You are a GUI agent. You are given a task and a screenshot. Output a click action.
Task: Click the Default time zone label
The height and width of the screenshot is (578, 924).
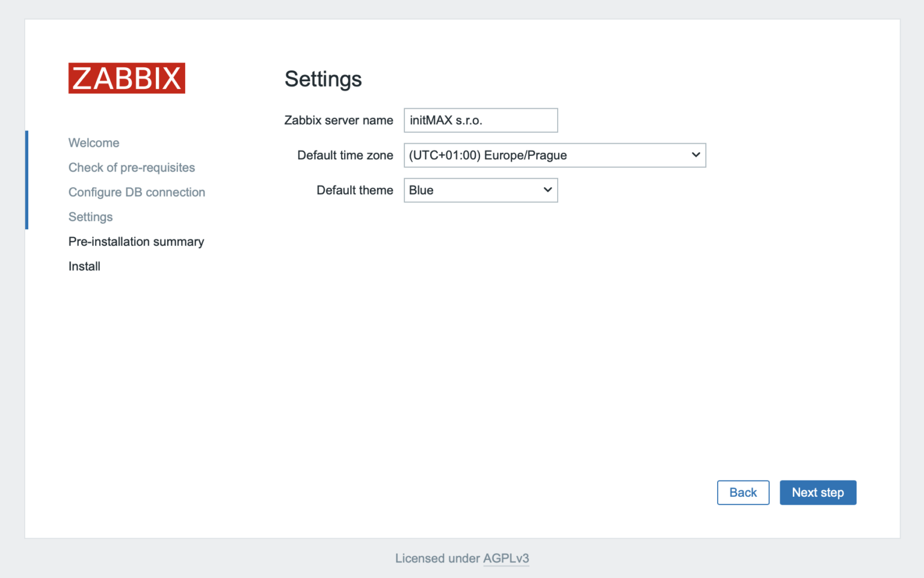pyautogui.click(x=345, y=155)
